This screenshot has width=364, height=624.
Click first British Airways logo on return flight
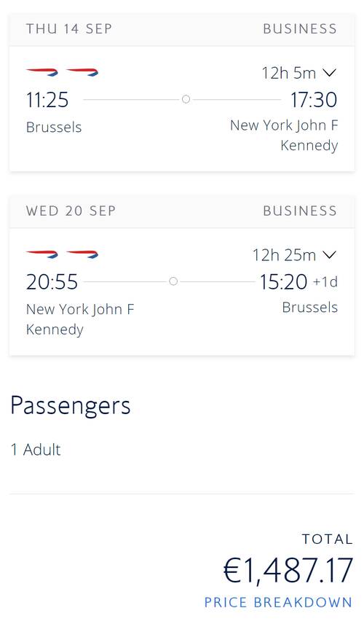click(42, 254)
